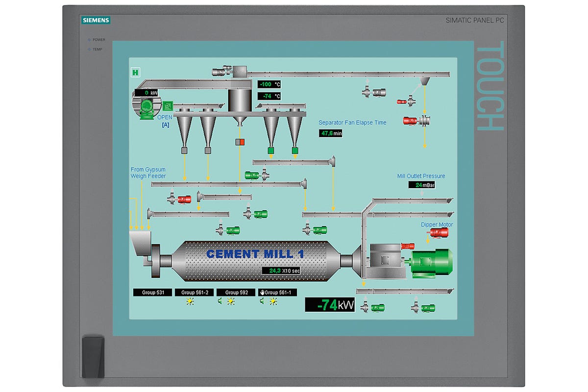
Task: Click the -100 °C temperature display
Action: pyautogui.click(x=269, y=84)
